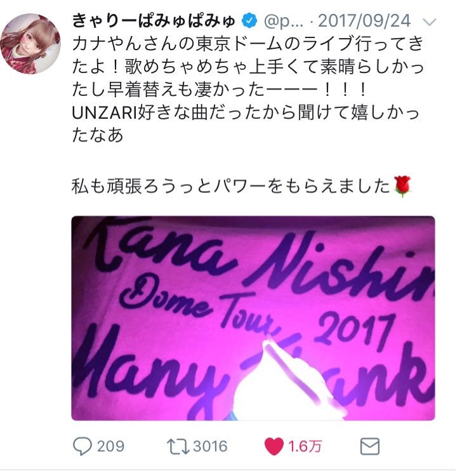Click the red rose emoji

(x=402, y=186)
